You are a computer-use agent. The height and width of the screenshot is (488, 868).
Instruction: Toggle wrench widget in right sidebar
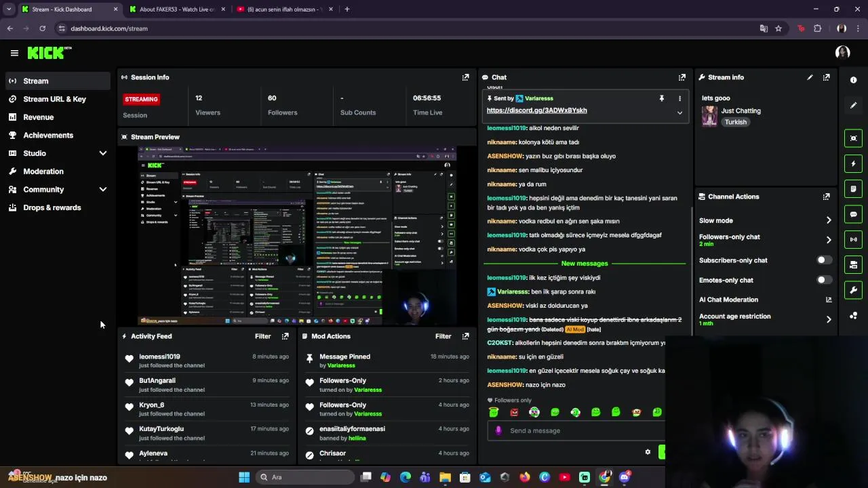click(x=853, y=290)
